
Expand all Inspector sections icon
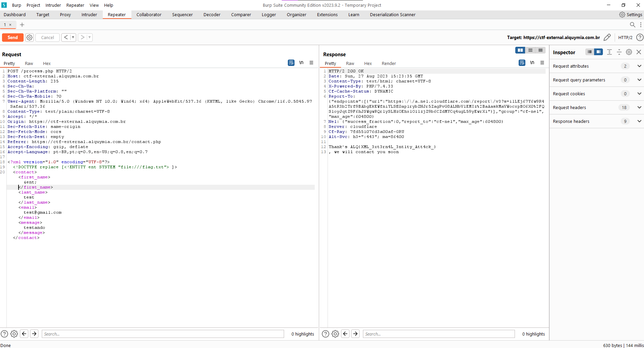click(x=609, y=52)
